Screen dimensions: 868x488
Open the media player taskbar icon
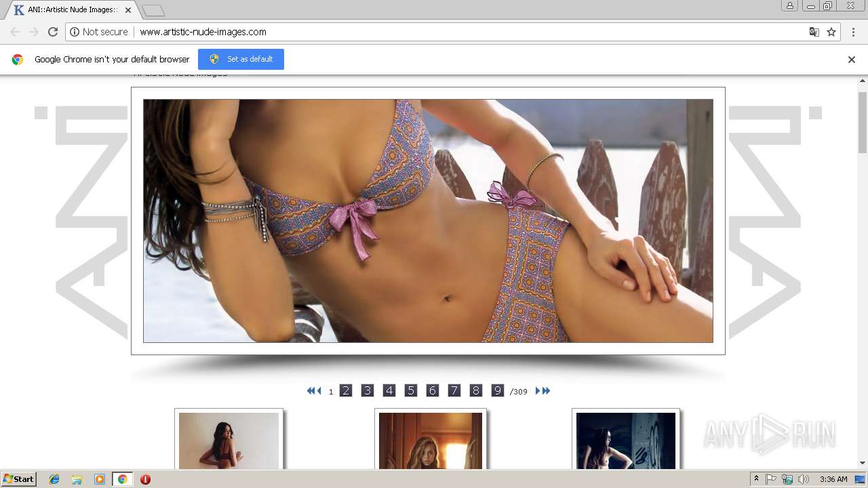pyautogui.click(x=99, y=479)
